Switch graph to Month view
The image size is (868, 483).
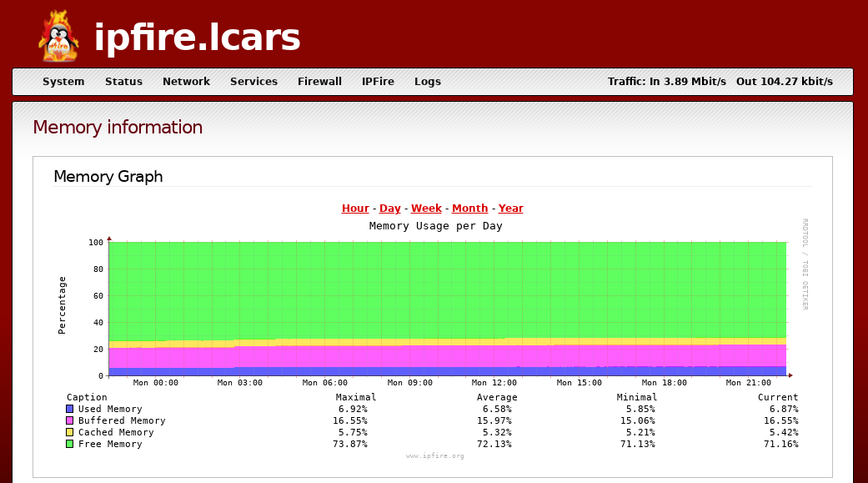click(x=469, y=209)
